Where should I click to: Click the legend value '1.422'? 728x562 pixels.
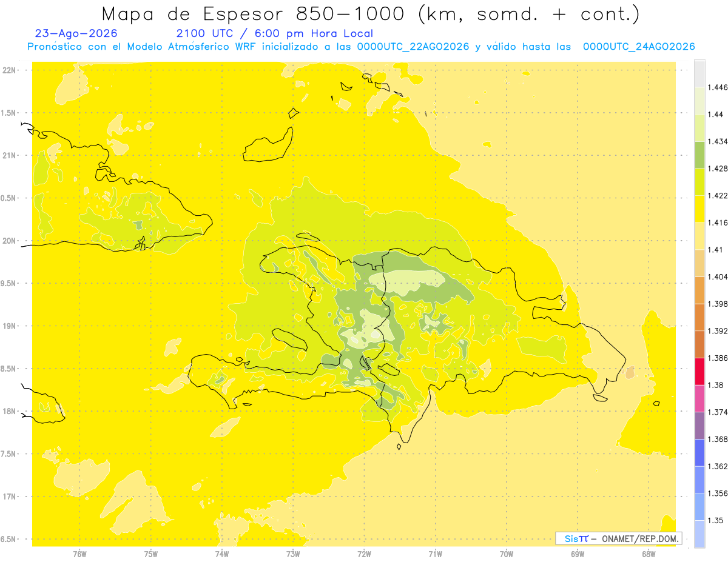coord(719,195)
